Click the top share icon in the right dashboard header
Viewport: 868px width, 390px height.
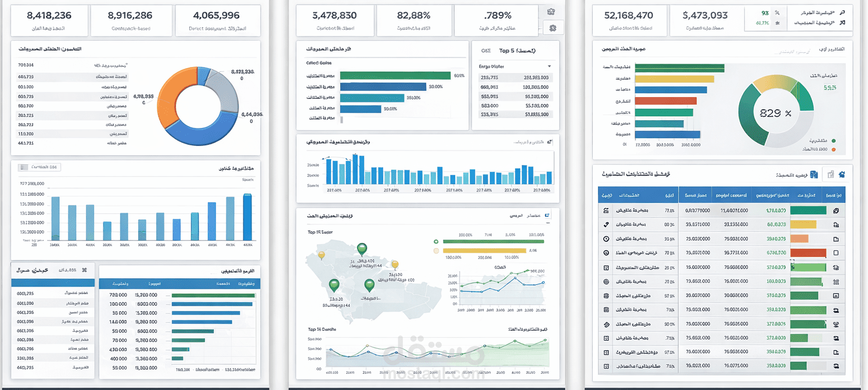click(842, 12)
